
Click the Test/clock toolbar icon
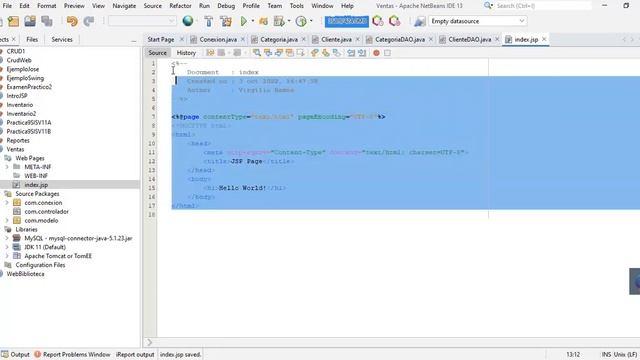(x=301, y=21)
